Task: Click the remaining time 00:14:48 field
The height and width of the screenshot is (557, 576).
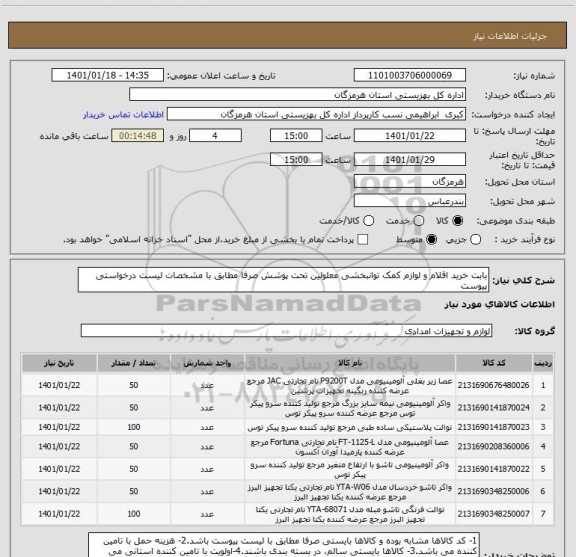Action: 138,136
